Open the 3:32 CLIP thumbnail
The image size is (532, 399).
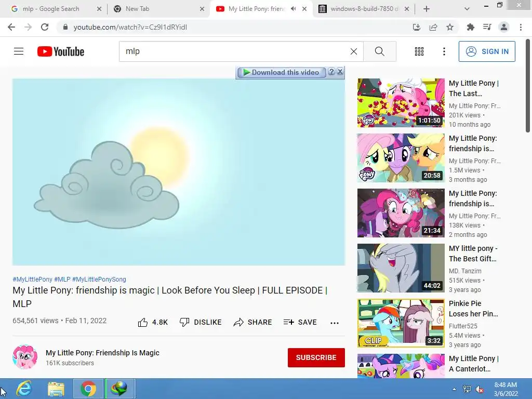click(401, 323)
